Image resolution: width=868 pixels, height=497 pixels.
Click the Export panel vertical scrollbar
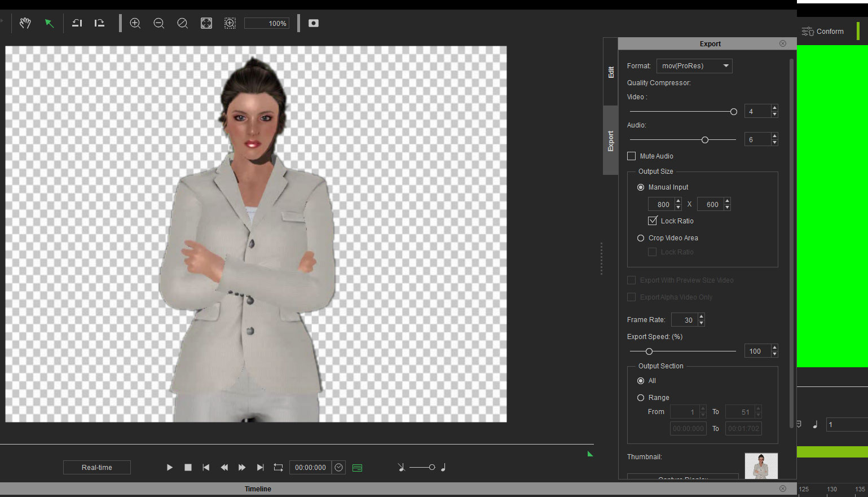792,243
